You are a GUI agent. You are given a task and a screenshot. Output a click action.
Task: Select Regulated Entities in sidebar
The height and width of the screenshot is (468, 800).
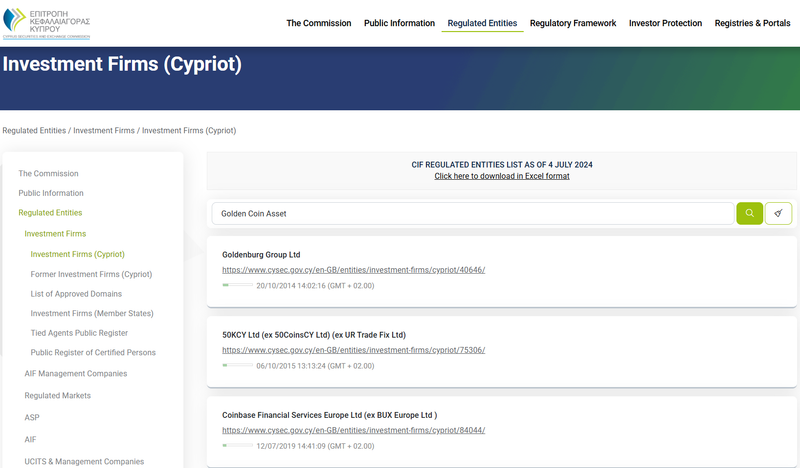tap(50, 213)
